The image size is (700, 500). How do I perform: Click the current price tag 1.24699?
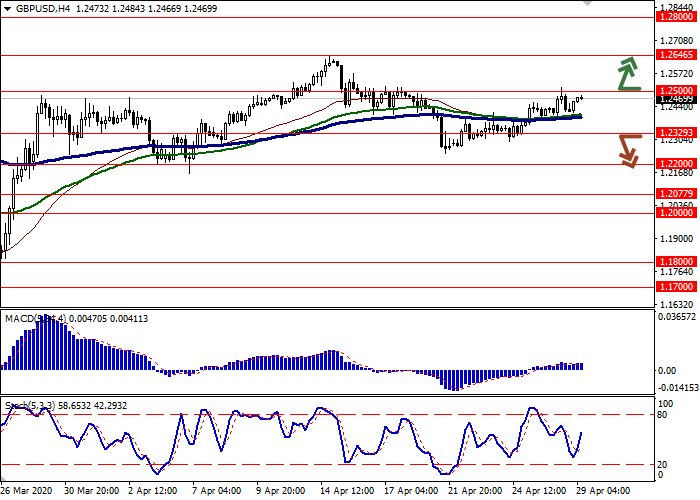point(677,100)
